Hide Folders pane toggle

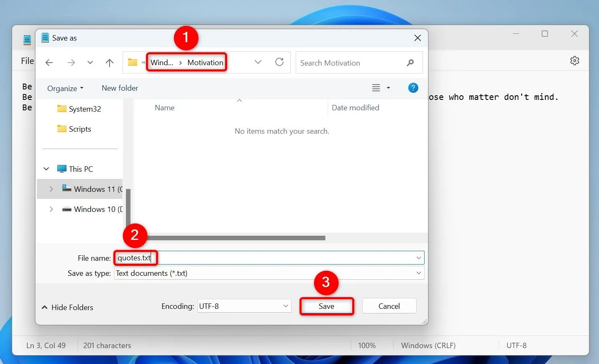click(67, 307)
